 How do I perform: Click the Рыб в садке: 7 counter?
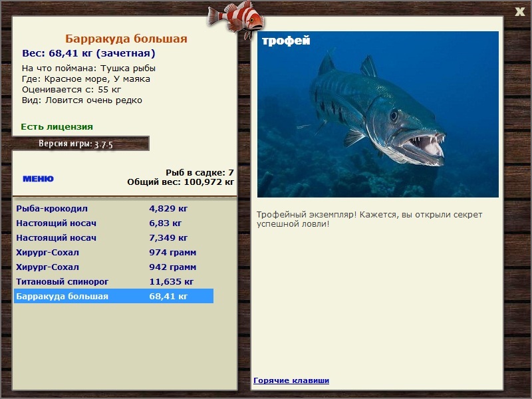[x=200, y=173]
